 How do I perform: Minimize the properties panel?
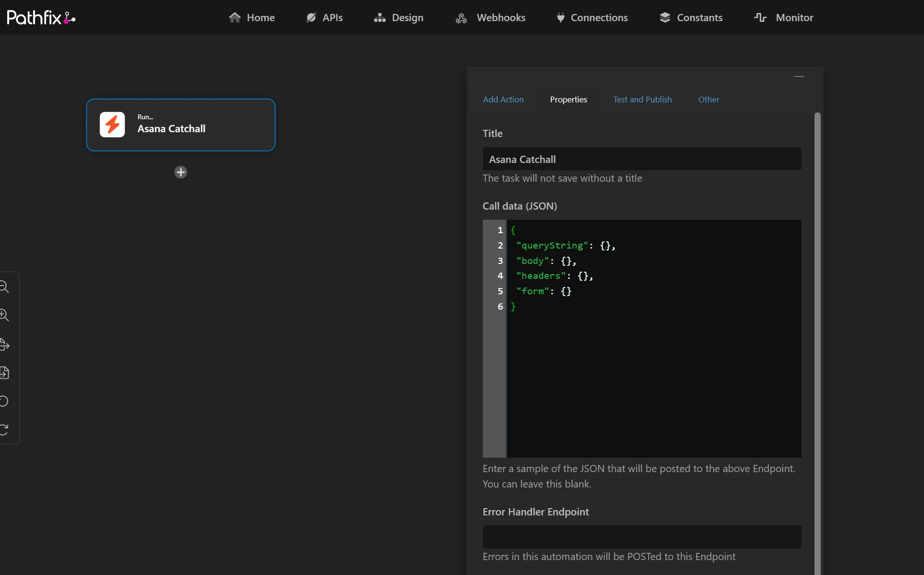point(799,76)
